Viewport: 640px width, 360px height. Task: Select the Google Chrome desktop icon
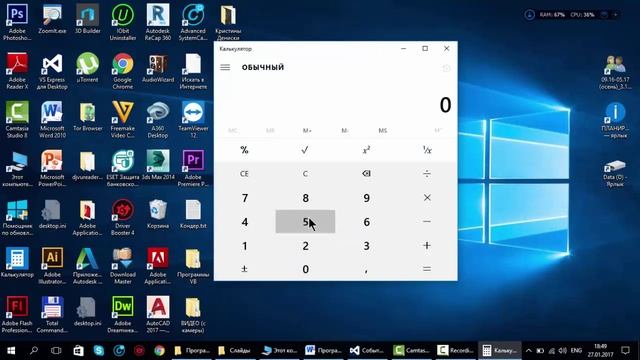[123, 71]
